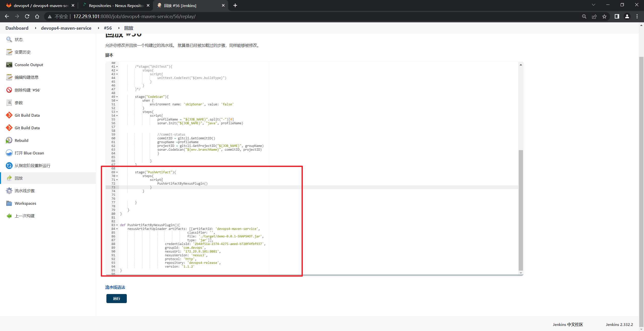Click the Rebuild icon
Image resolution: width=644 pixels, height=331 pixels.
9,140
